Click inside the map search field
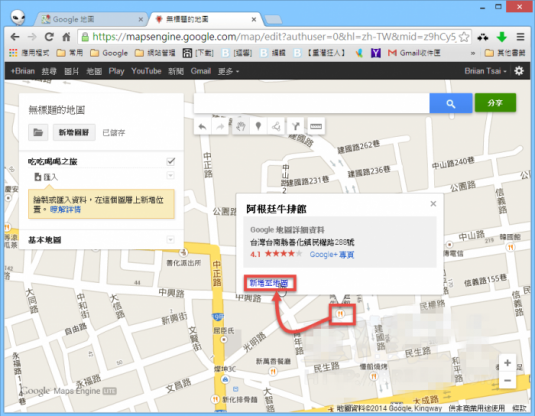The image size is (535, 416). pos(312,103)
